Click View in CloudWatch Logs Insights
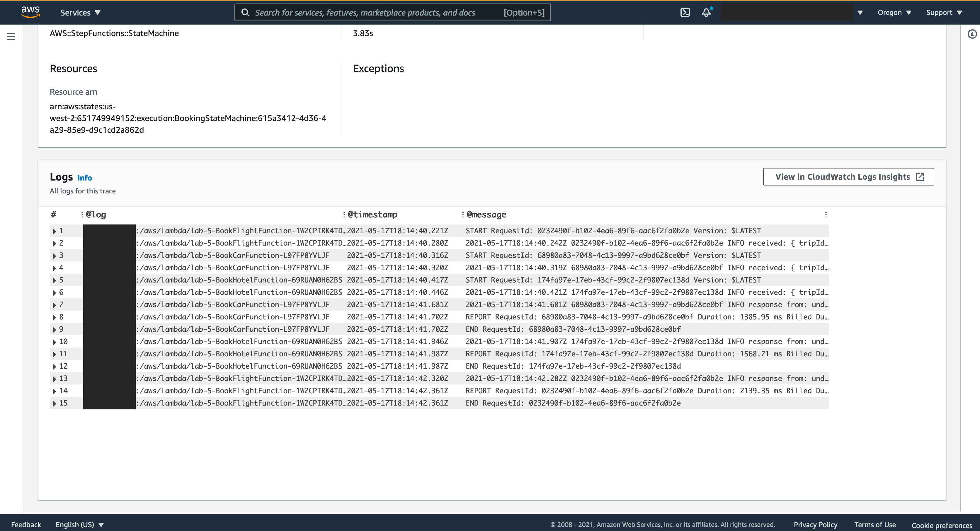The height and width of the screenshot is (531, 980). click(848, 176)
